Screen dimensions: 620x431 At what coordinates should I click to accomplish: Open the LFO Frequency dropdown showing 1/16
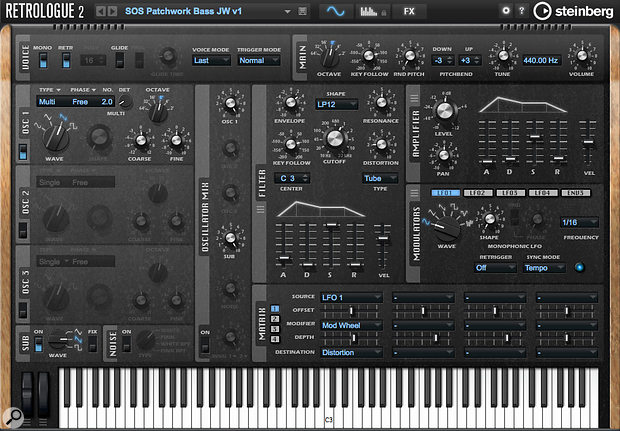pos(579,223)
